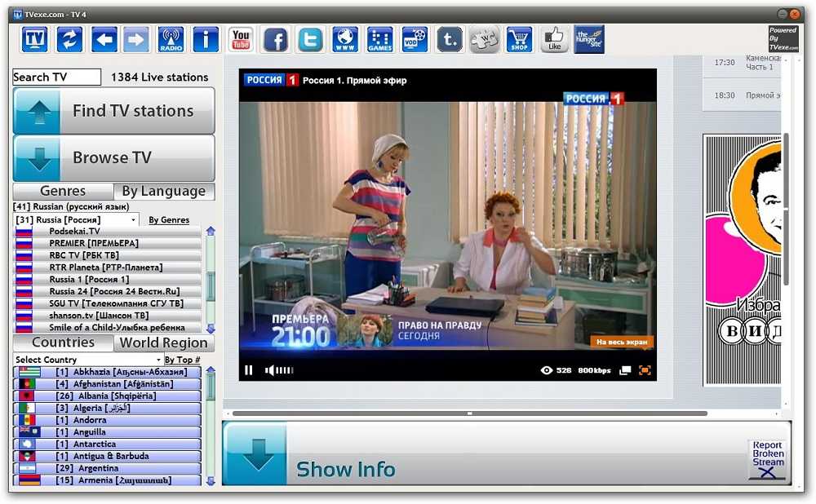Mute the player speaker icon

(x=269, y=369)
